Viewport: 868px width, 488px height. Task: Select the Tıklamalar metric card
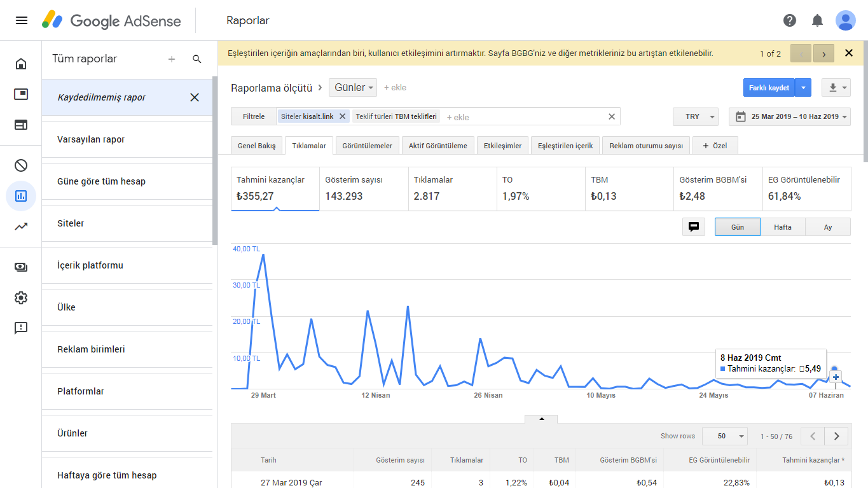[x=452, y=189]
